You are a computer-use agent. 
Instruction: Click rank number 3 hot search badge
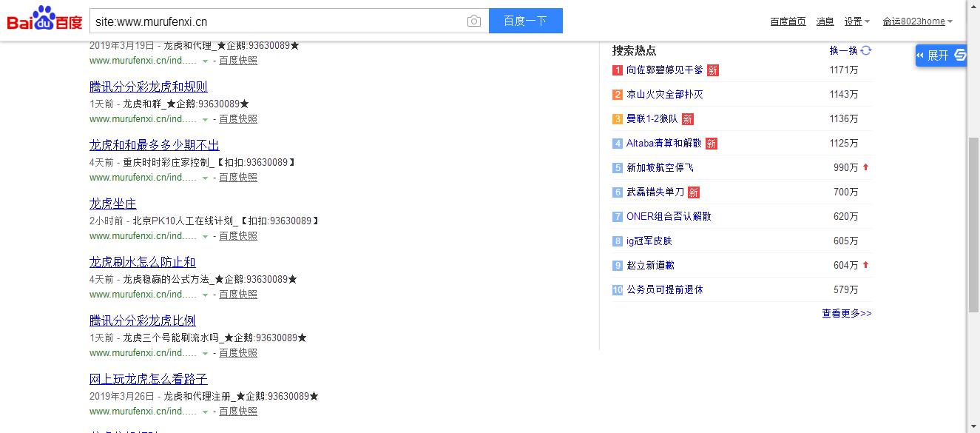pos(618,119)
